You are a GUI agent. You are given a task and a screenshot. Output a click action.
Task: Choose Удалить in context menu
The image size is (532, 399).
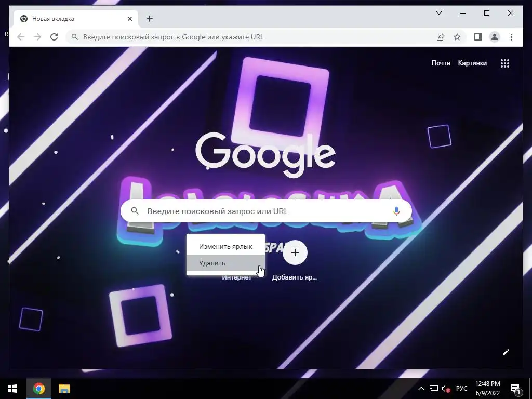pos(225,263)
